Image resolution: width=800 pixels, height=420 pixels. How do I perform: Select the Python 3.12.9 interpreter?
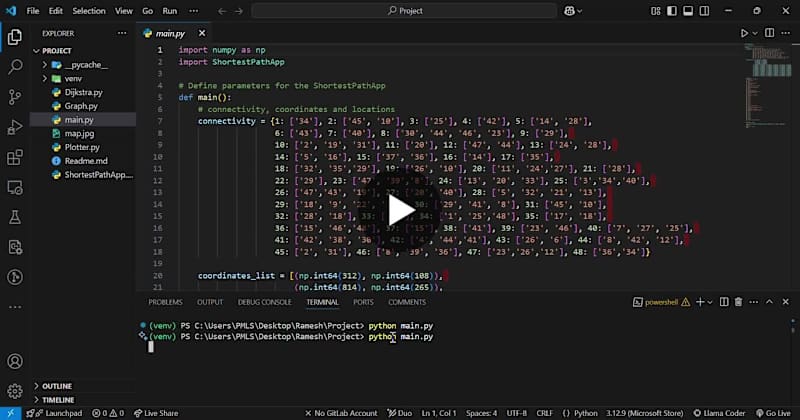coord(644,413)
